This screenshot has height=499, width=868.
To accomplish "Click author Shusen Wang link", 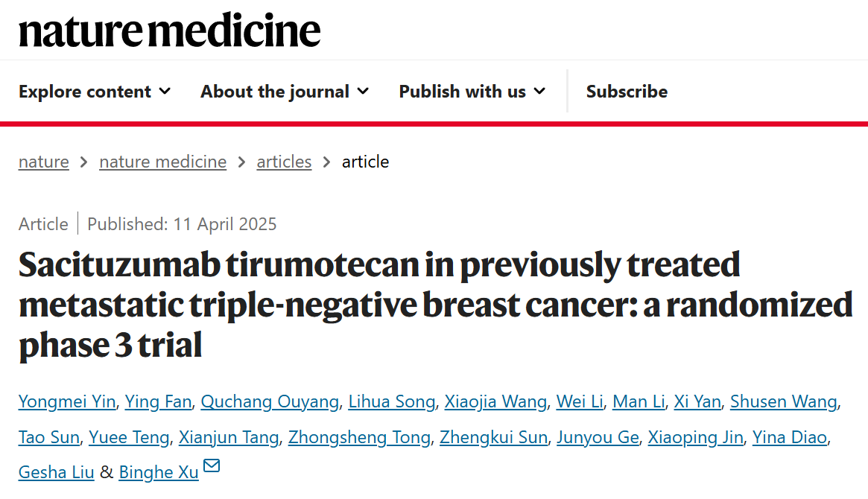I will click(784, 402).
